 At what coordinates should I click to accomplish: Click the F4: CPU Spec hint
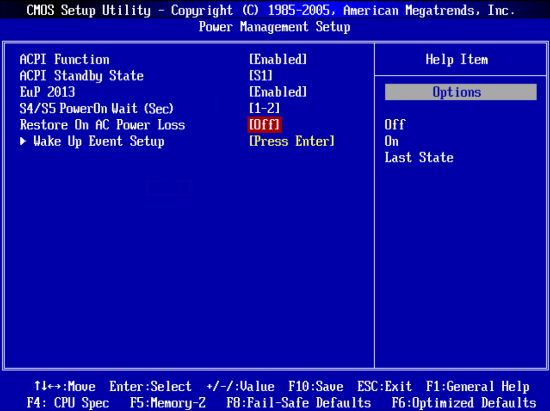pyautogui.click(x=68, y=403)
